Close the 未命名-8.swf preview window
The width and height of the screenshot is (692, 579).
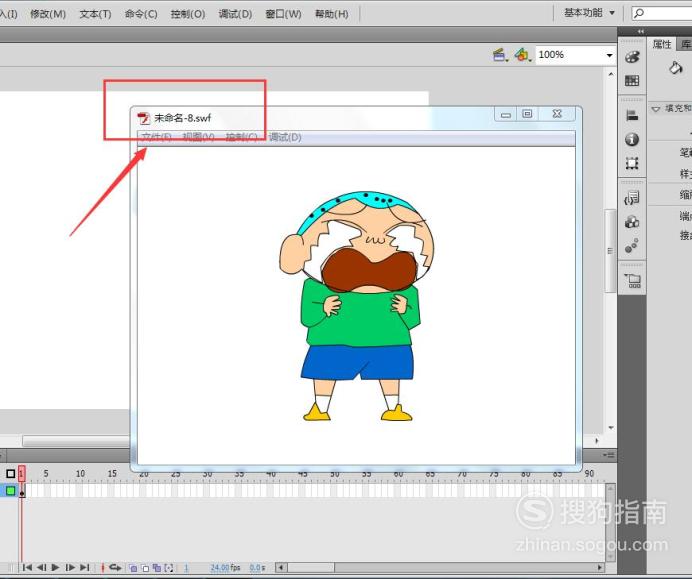pos(557,114)
